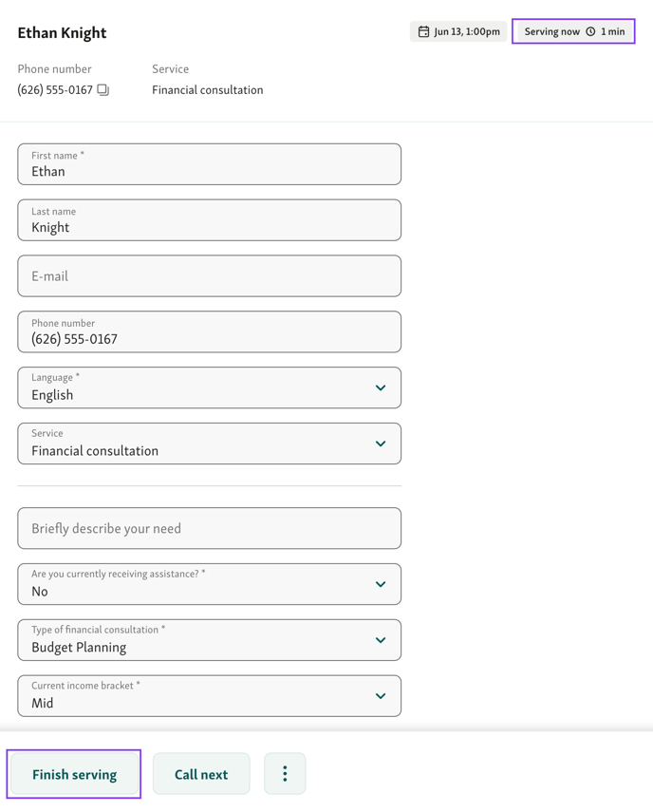Open the three-dot more options menu
The width and height of the screenshot is (653, 812).
[x=285, y=774]
